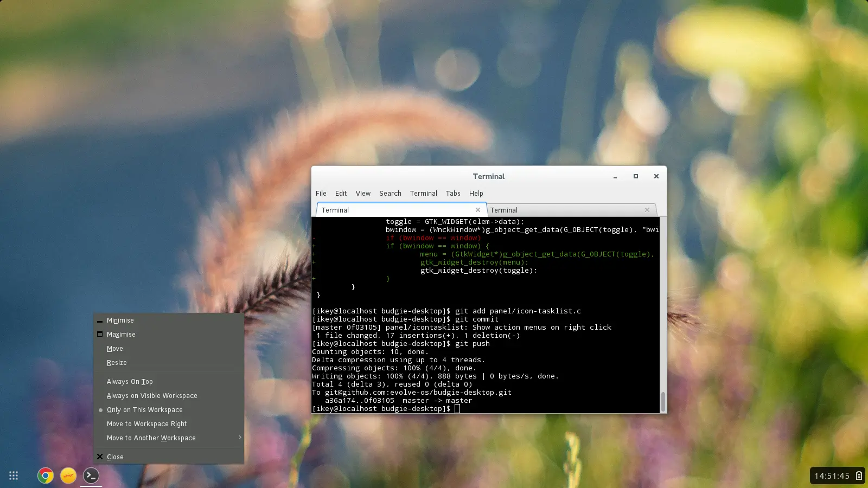This screenshot has height=488, width=868.
Task: Choose Move to Workspace Right
Action: click(x=168, y=424)
